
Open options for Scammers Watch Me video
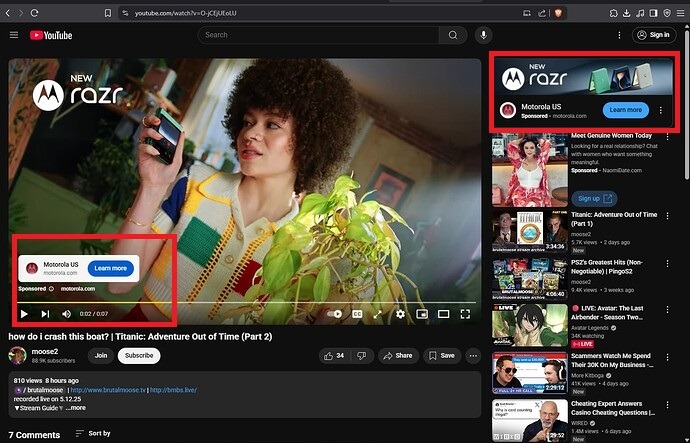tap(668, 358)
